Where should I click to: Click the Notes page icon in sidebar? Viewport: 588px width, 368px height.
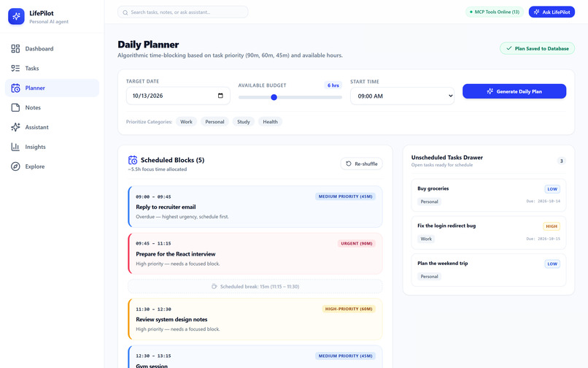coord(15,107)
